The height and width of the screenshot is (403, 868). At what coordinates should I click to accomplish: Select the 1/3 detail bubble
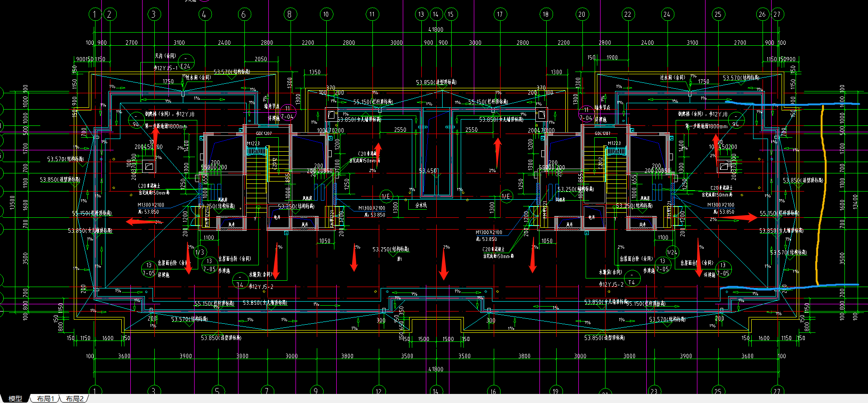click(x=200, y=252)
